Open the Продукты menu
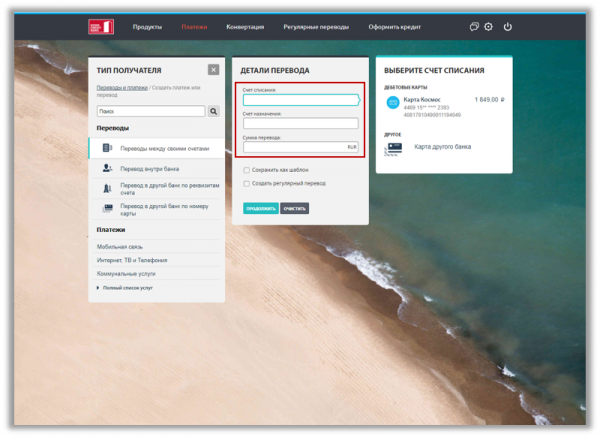This screenshot has height=437, width=600. coord(147,27)
